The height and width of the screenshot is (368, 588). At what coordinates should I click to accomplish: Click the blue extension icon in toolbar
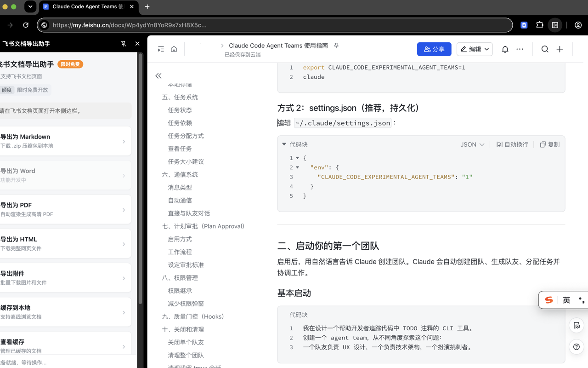[524, 25]
